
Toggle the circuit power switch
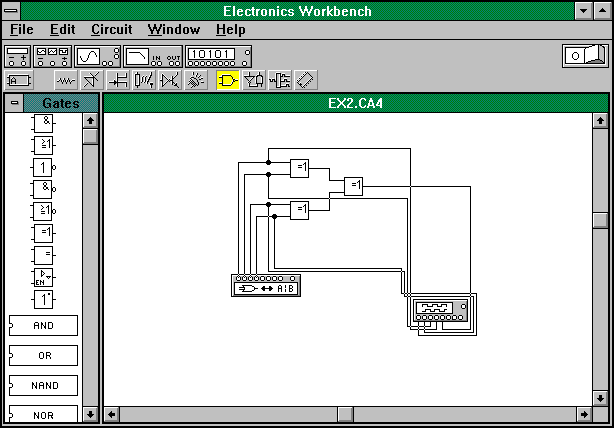tap(585, 56)
